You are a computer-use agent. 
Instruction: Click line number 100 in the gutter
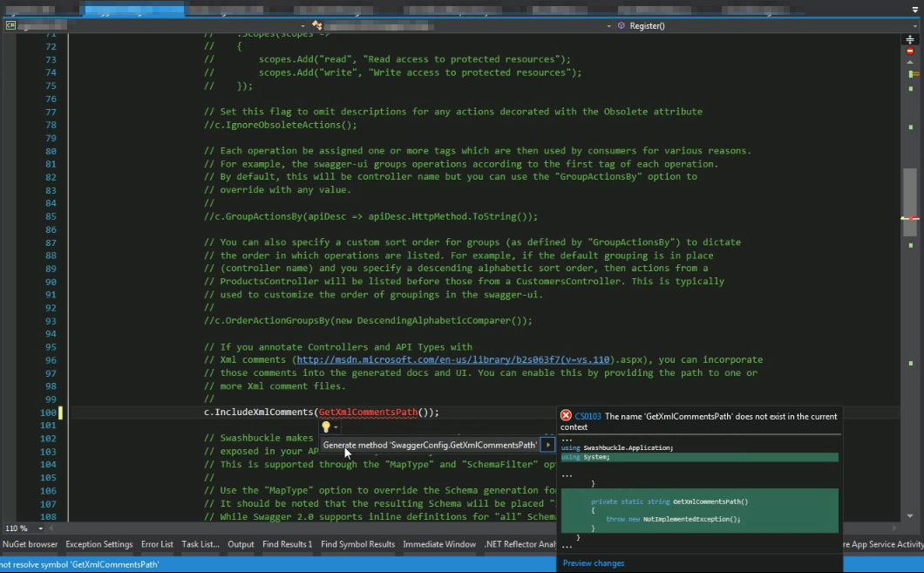click(x=48, y=413)
